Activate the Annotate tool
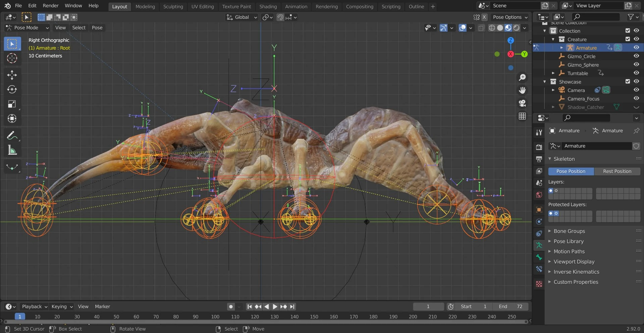Screen dimensions: 644x333 pyautogui.click(x=12, y=135)
